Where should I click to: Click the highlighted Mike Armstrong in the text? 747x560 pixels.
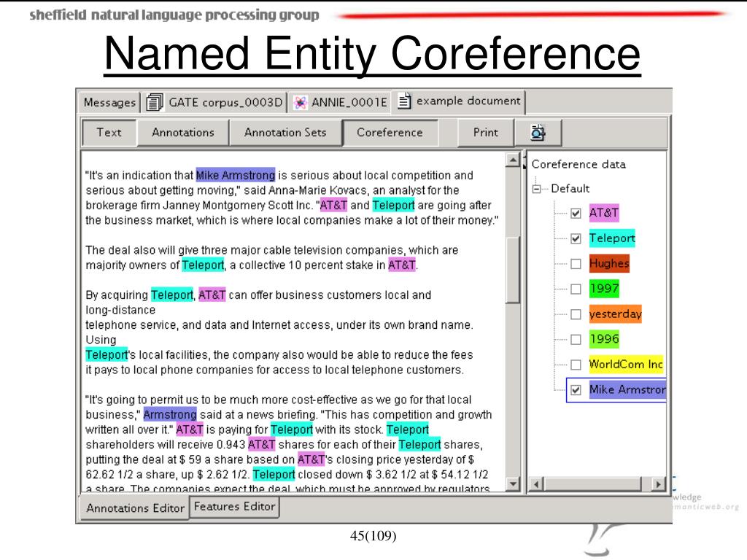pos(236,175)
